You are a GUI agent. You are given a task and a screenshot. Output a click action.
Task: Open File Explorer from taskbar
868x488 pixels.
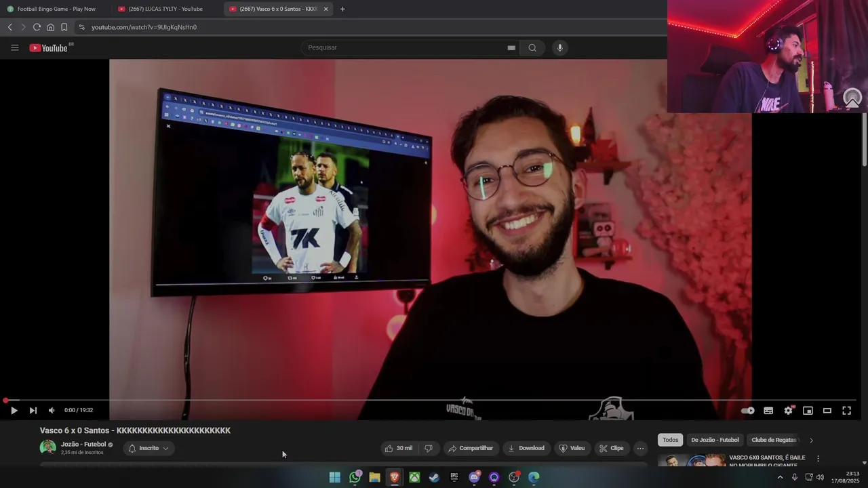click(x=374, y=477)
